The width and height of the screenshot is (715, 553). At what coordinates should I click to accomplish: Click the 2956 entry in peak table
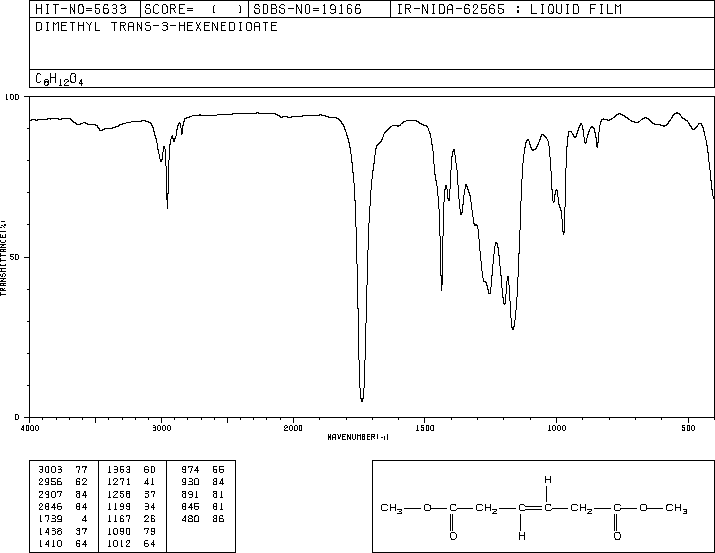point(50,482)
